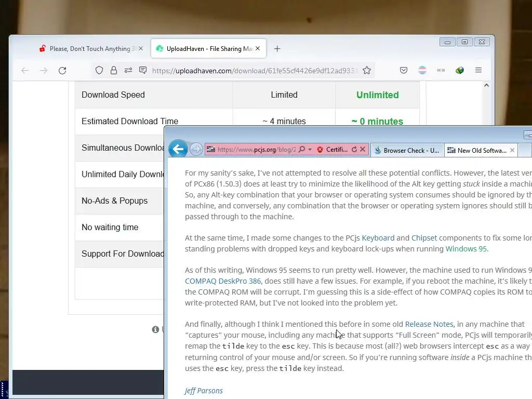The image size is (532, 399).
Task: Close the New Old Software IE tab
Action: [512, 150]
